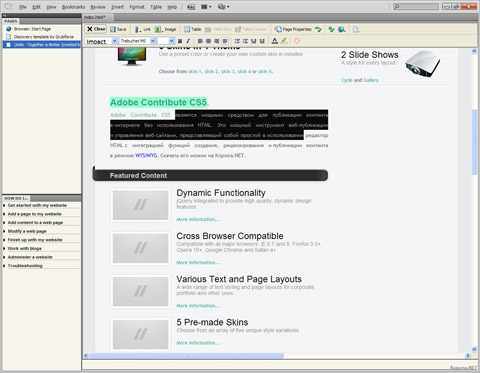This screenshot has height=373, width=480.
Task: Open the font size dropdown
Action: point(166,41)
